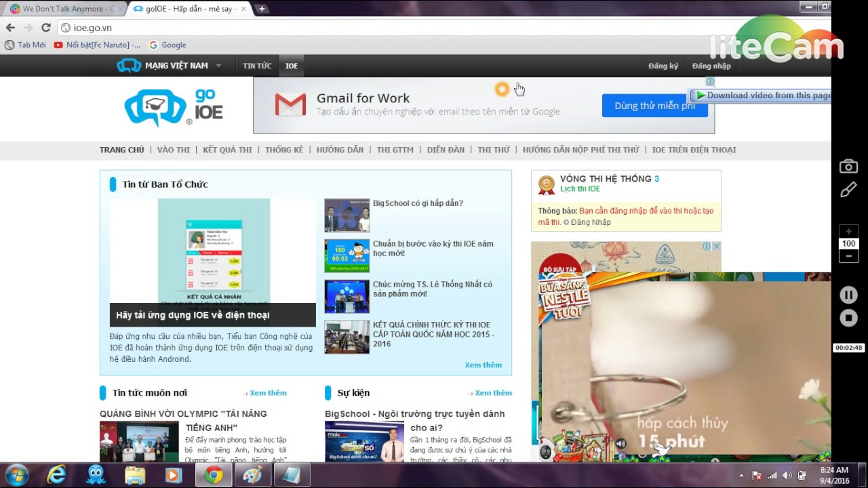Screen dimensions: 868x488
Task: Expand the Mạng Việt Nam dropdown arrow
Action: [218, 66]
